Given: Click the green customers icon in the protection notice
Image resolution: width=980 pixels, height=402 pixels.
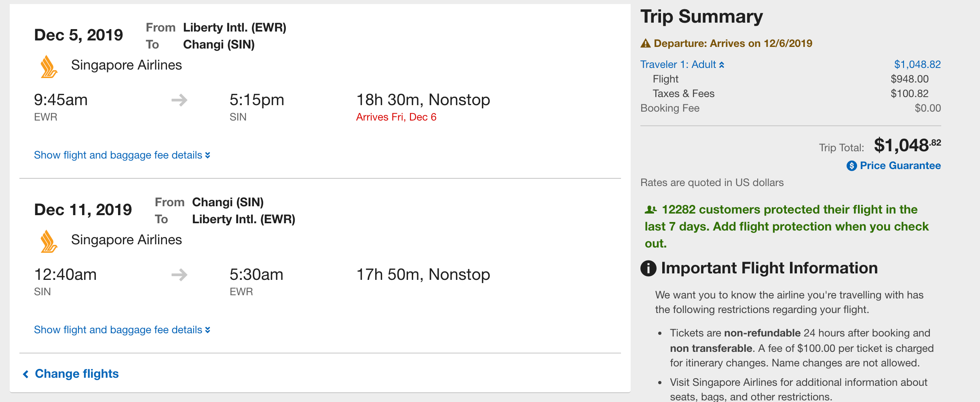Looking at the screenshot, I should pos(651,209).
